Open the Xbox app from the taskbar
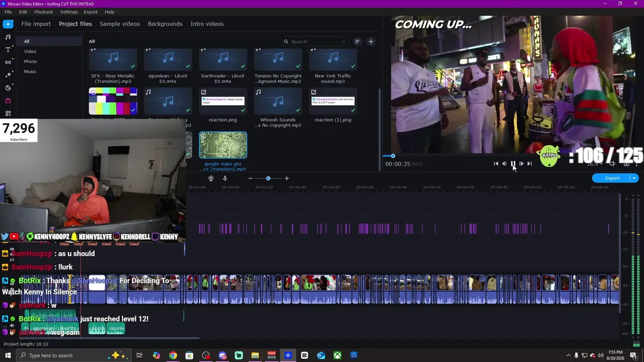Screen dimensions: 644x362 (337, 355)
